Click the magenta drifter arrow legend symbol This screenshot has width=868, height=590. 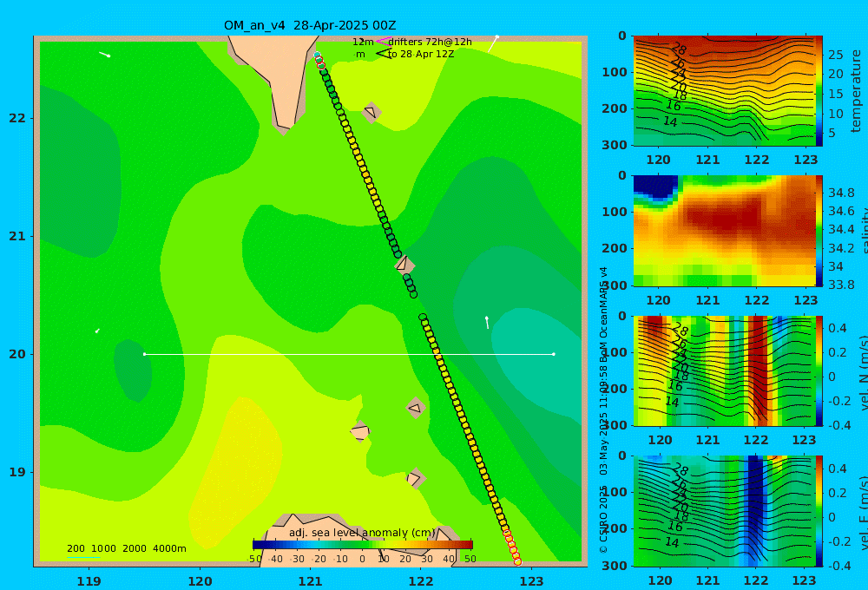coord(383,41)
